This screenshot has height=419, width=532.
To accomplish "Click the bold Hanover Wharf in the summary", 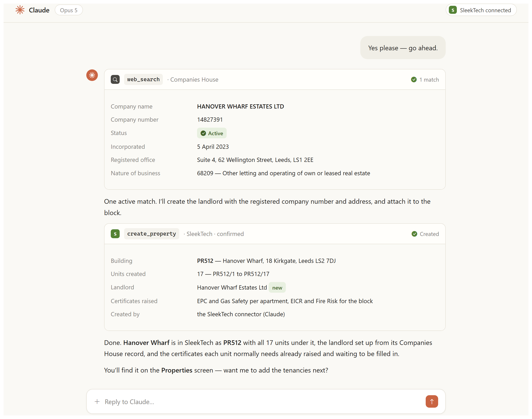I will tap(146, 342).
